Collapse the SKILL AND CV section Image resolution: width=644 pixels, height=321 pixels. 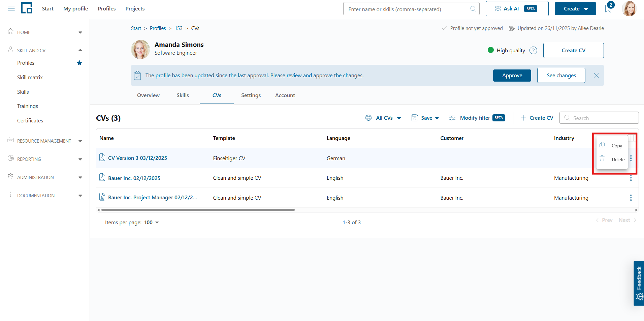80,50
